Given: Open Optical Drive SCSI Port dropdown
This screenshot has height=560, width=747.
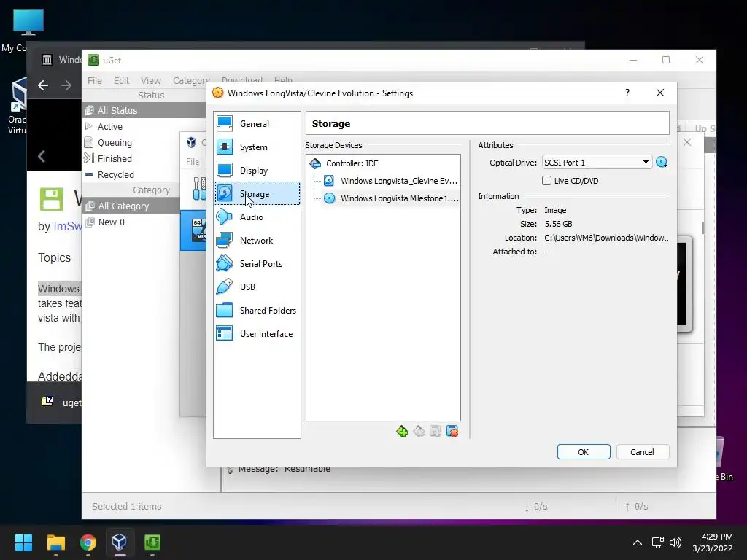Looking at the screenshot, I should [x=597, y=163].
